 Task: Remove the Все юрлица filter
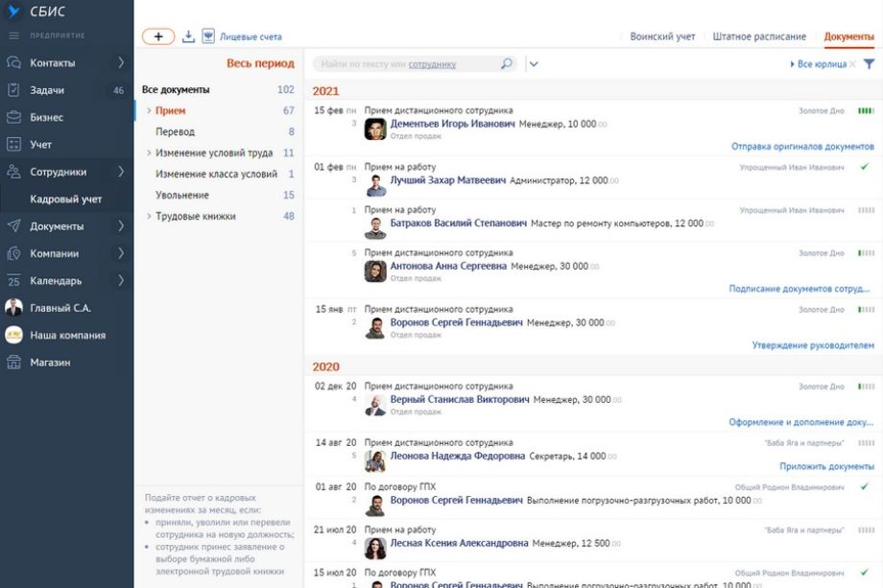pyautogui.click(x=852, y=64)
